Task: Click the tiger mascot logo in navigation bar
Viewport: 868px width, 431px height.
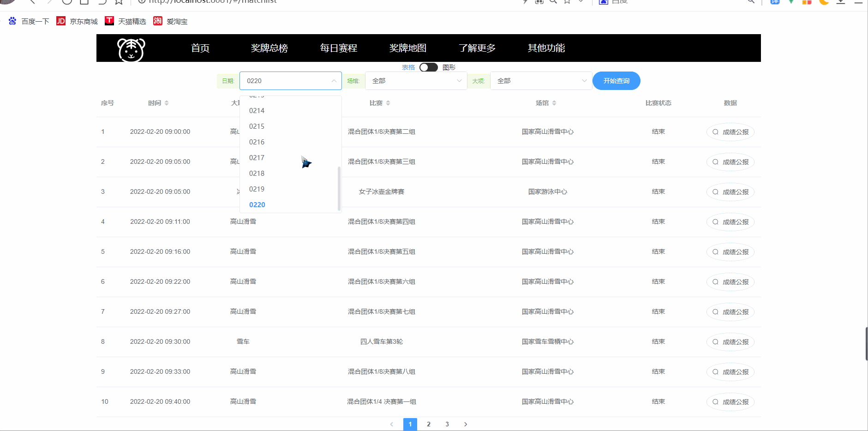Action: [x=131, y=50]
